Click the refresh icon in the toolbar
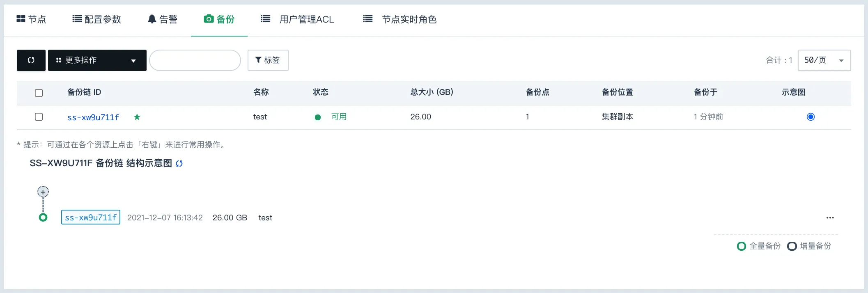The height and width of the screenshot is (293, 868). tap(31, 60)
